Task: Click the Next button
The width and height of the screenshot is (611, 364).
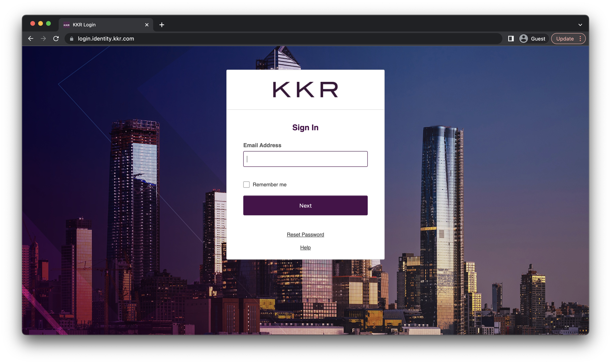Action: 305,205
